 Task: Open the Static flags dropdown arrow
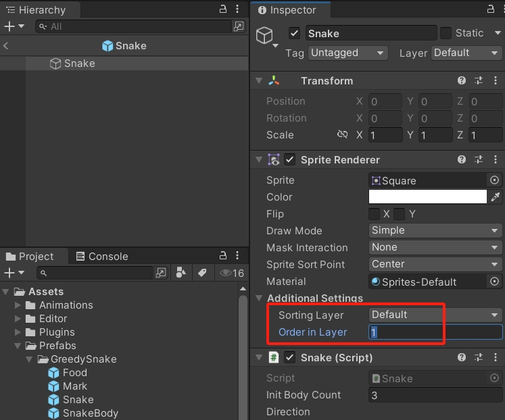498,33
